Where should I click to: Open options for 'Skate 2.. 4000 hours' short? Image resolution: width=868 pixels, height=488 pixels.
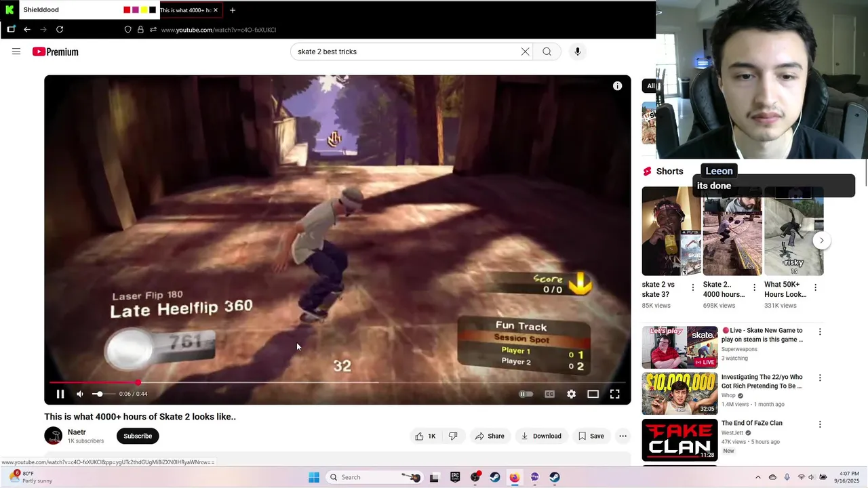754,287
